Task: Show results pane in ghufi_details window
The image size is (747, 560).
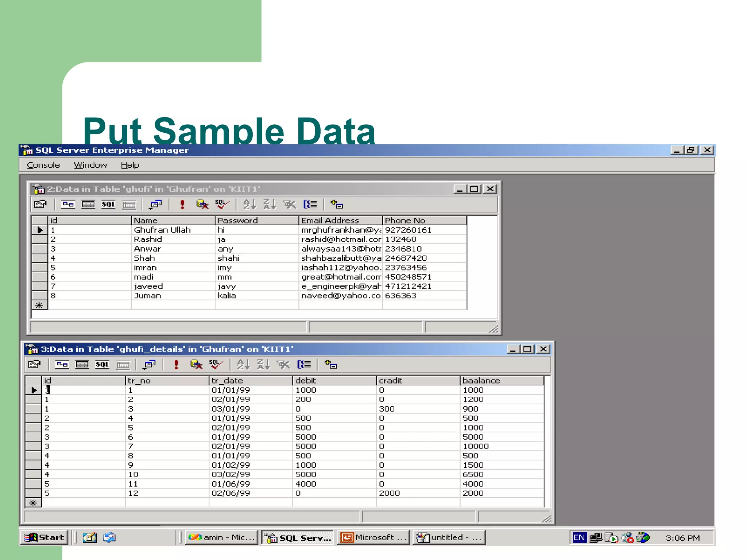Action: [123, 365]
